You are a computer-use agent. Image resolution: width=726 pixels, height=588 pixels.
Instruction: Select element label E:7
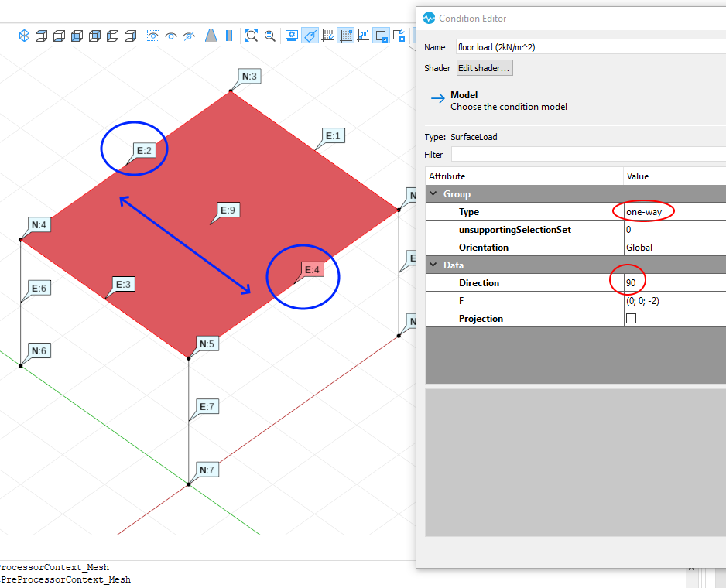(x=207, y=406)
